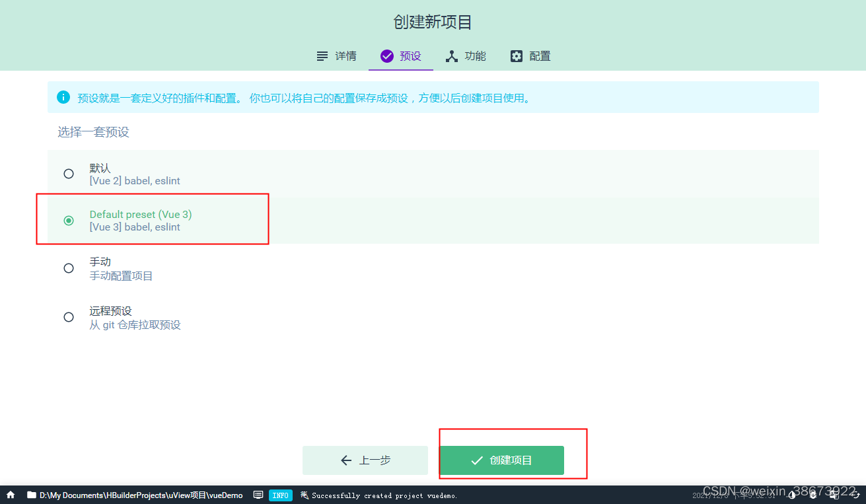Click the log message 'Successfully created project vuedemo.'
Viewport: 866px width, 504px height.
click(384, 495)
